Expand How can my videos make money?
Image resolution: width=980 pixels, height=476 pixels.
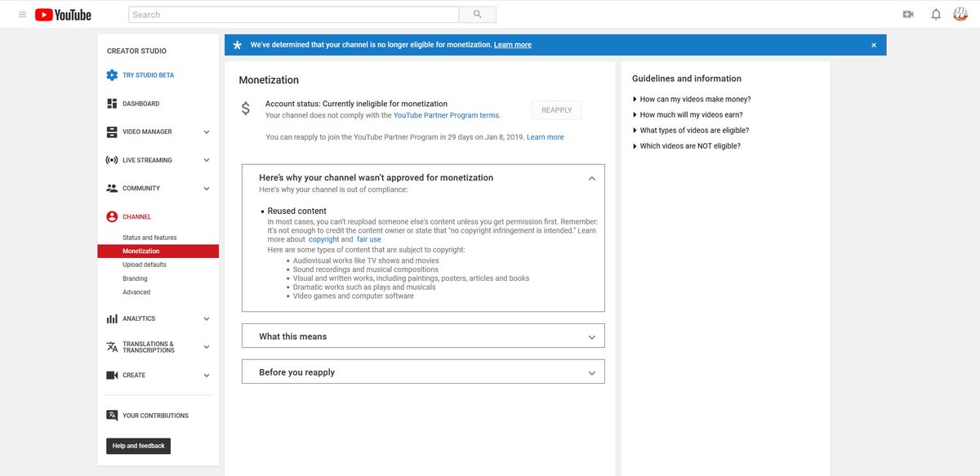(691, 100)
